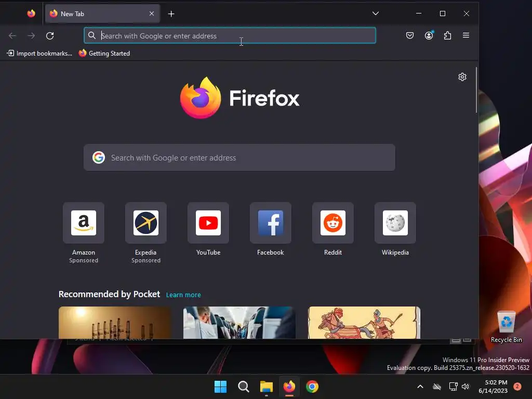The image size is (532, 399).
Task: Open the Pocket story with airplane cabin image
Action: click(x=239, y=322)
